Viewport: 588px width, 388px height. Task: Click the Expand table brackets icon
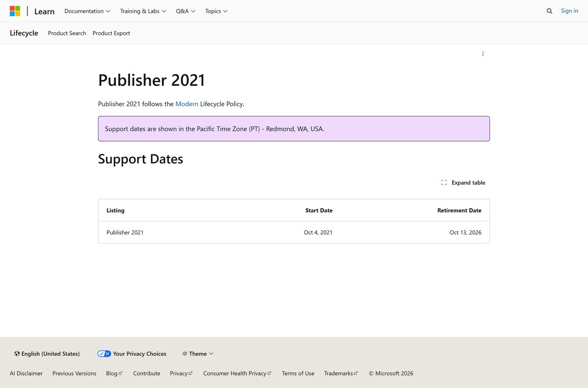444,182
